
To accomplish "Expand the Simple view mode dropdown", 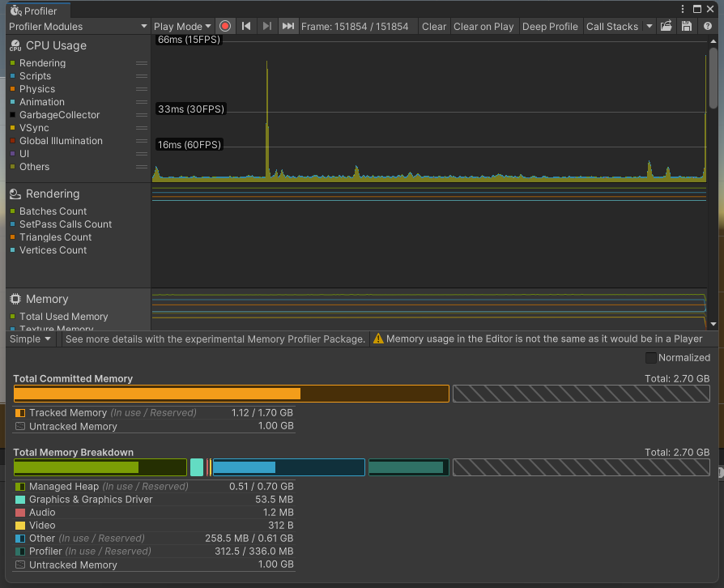I will (32, 339).
